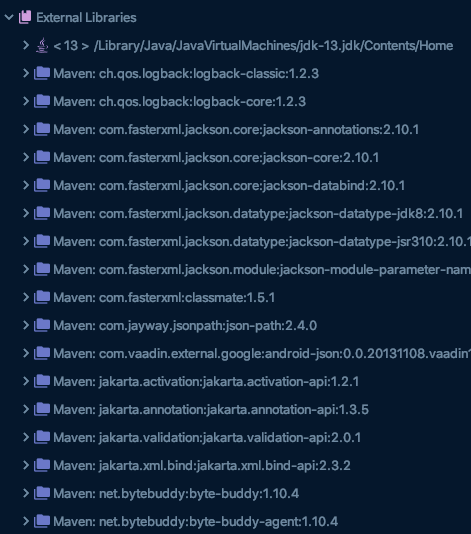471x534 pixels.
Task: Select Maven: ch.qos.logback:logback-classic:1.2.3
Action: 186,74
